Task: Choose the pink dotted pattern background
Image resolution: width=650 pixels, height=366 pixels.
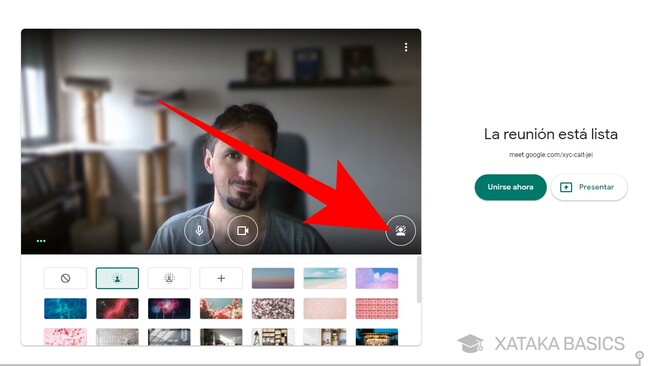Action: click(377, 308)
